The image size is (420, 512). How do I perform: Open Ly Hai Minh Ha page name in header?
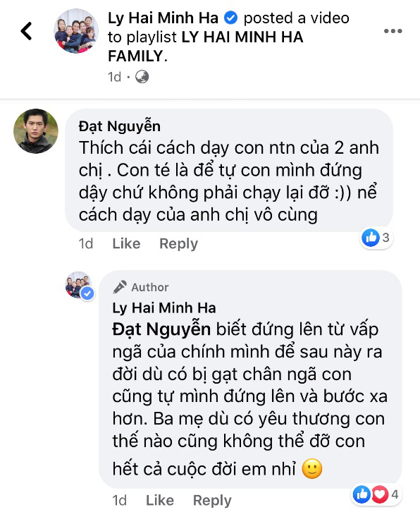(x=163, y=18)
